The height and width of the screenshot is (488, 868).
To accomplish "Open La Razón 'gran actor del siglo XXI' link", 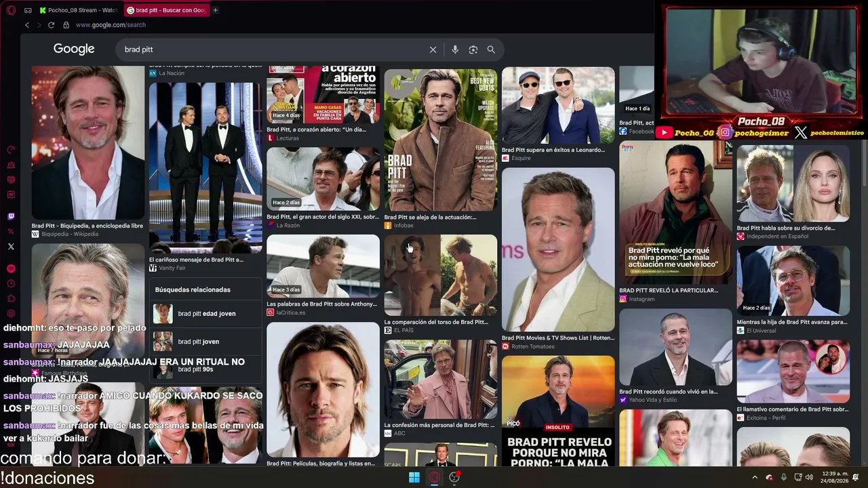I will [323, 217].
